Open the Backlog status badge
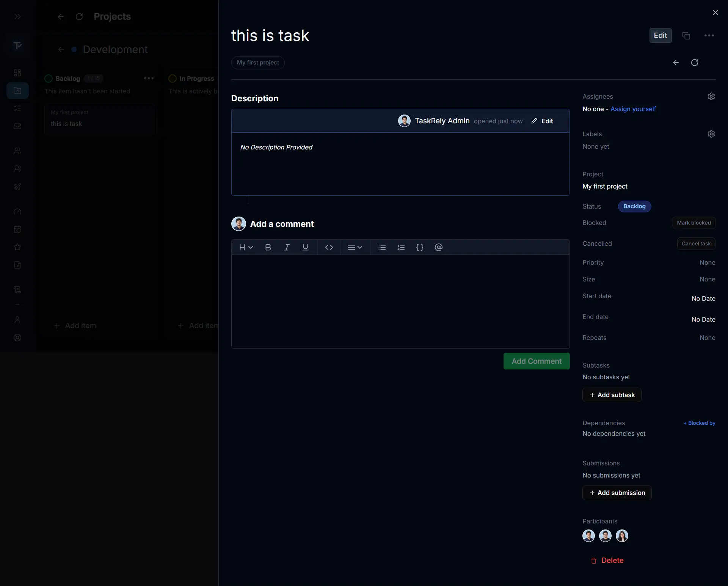The image size is (728, 586). pyautogui.click(x=634, y=206)
